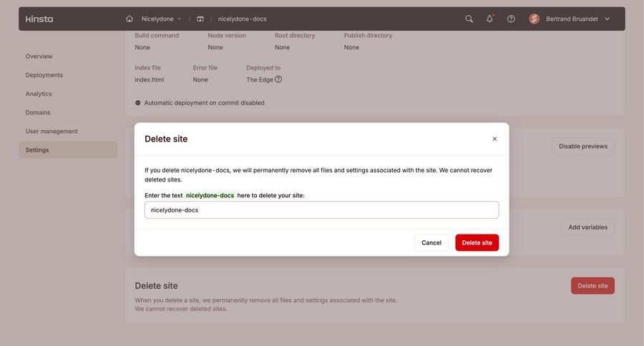Open the help question mark icon
The image size is (644, 346).
511,19
